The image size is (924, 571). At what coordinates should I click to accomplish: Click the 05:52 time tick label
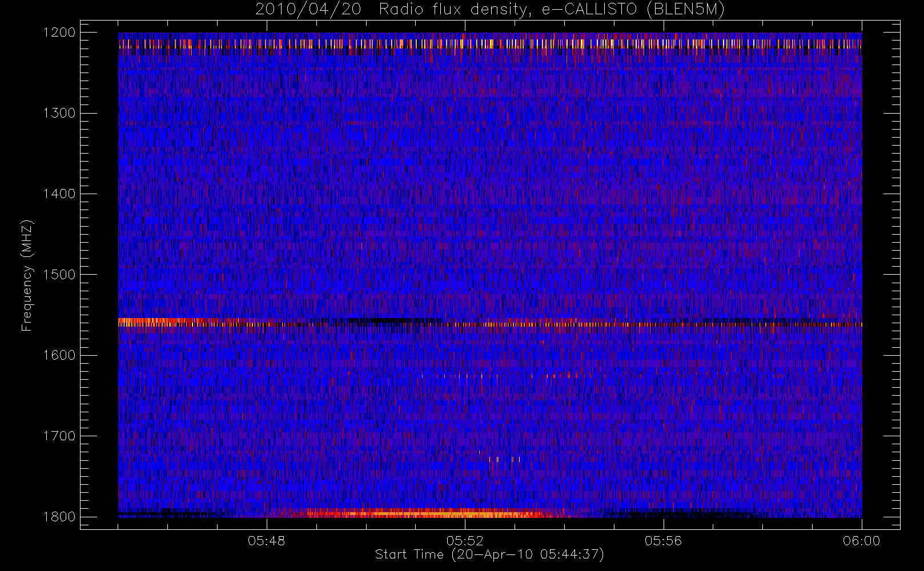465,541
